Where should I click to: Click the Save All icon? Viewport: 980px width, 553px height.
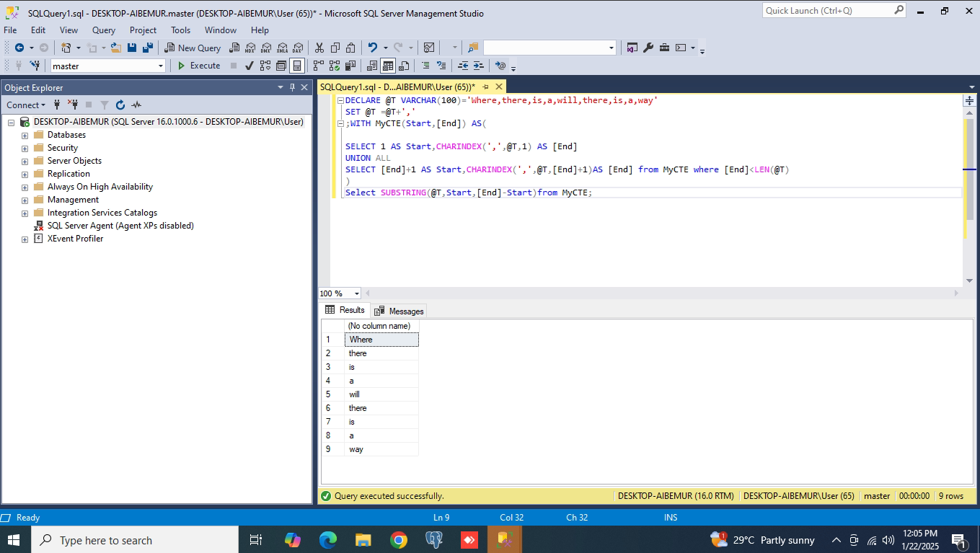click(x=148, y=48)
